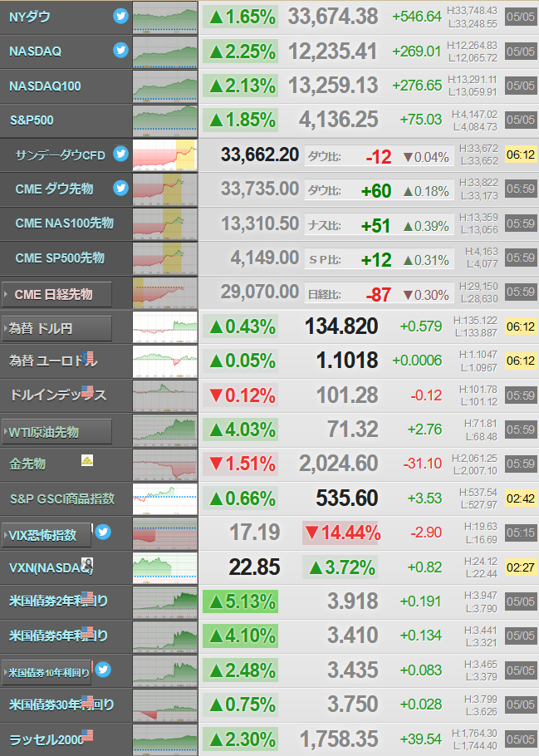This screenshot has width=539, height=756.
Task: Expand the 米国債券10年利回り button
Action: coord(47,672)
